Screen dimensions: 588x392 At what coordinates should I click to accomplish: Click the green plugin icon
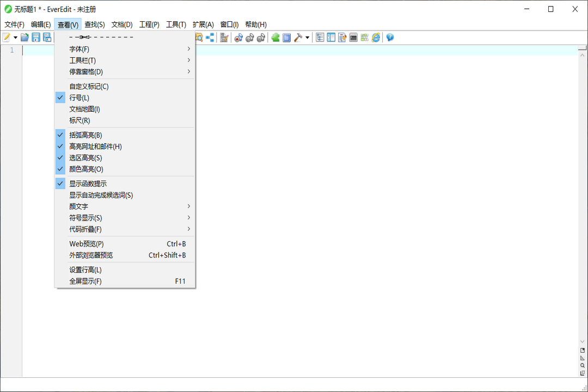[x=275, y=37]
